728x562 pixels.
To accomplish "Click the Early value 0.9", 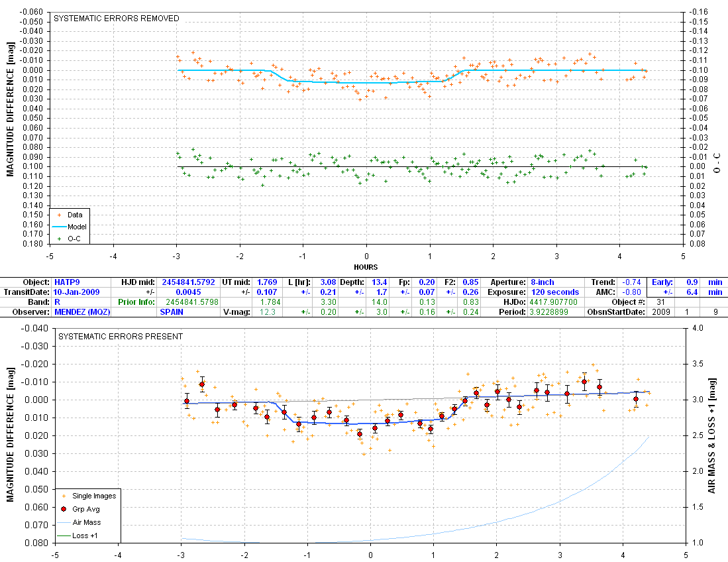I will tap(692, 282).
